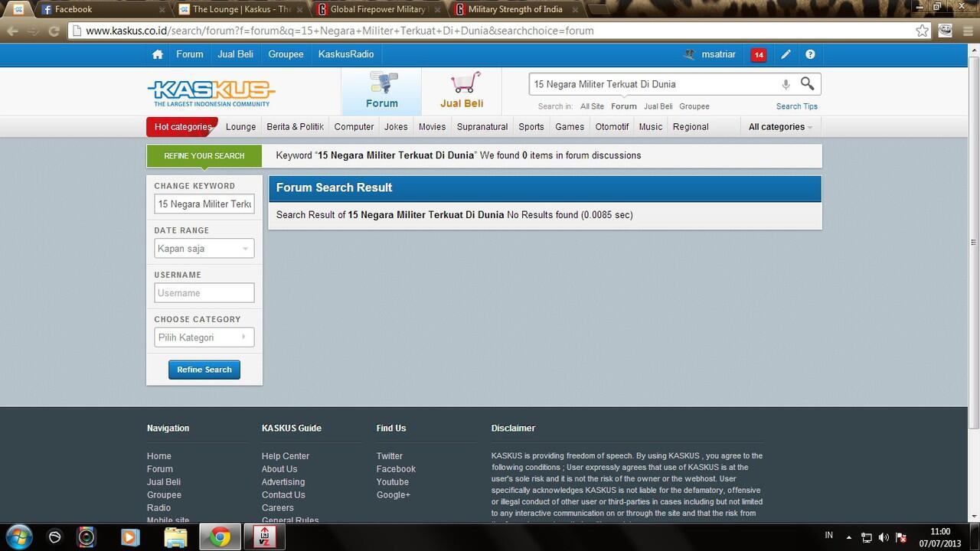Open the Jokes category
Screen dimensions: 980x551
pyautogui.click(x=396, y=127)
